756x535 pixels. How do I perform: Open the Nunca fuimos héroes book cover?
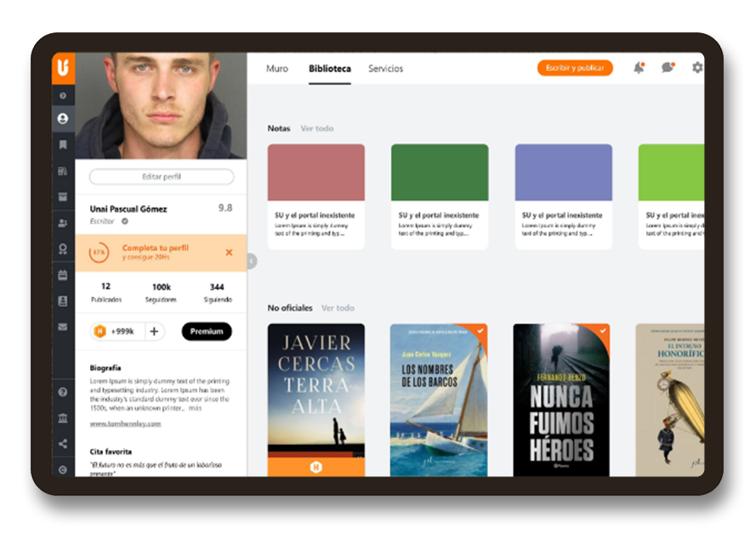pyautogui.click(x=561, y=400)
